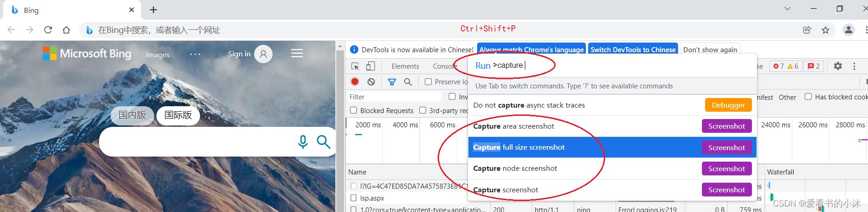
Task: Go to the home page icon
Action: (67, 30)
